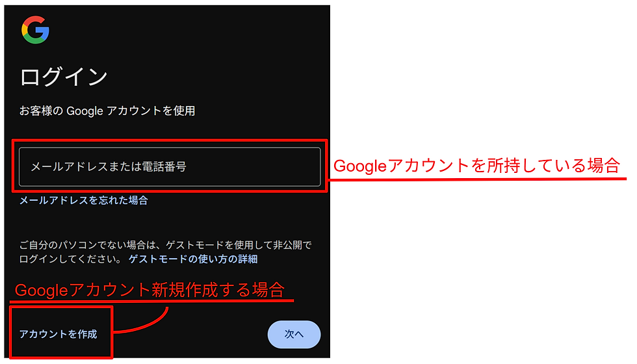Open the メールアドレスを忘れた場合 link
Viewport: 637px width, 364px height.
(84, 200)
